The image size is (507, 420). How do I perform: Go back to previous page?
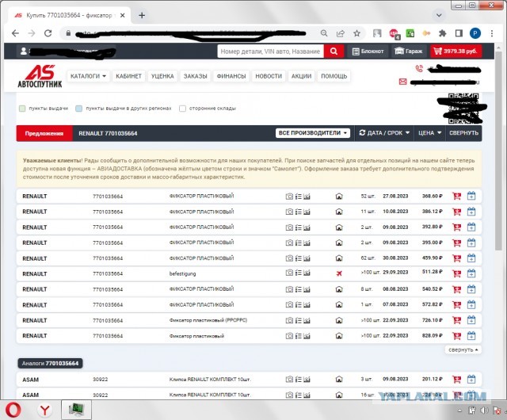(x=15, y=33)
